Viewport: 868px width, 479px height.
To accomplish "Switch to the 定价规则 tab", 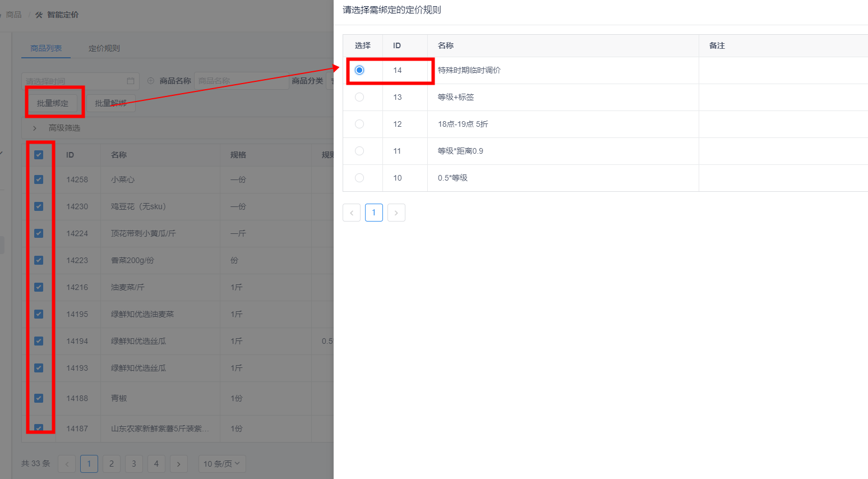I will [x=104, y=48].
